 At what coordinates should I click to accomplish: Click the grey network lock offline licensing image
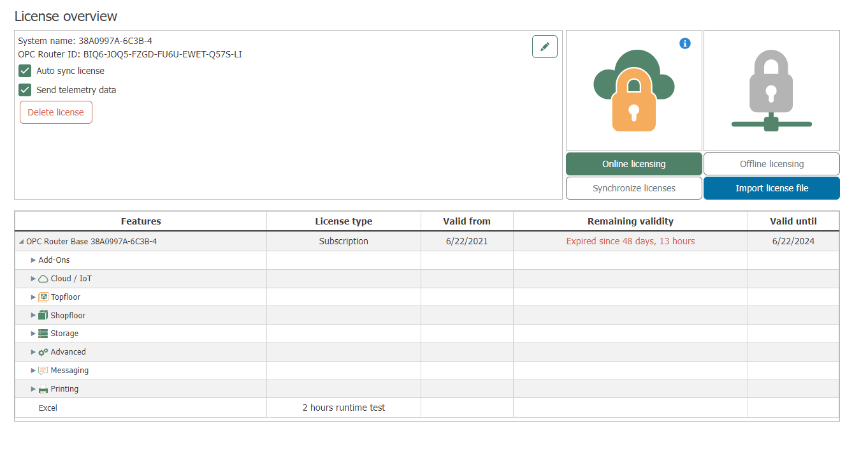pos(772,91)
